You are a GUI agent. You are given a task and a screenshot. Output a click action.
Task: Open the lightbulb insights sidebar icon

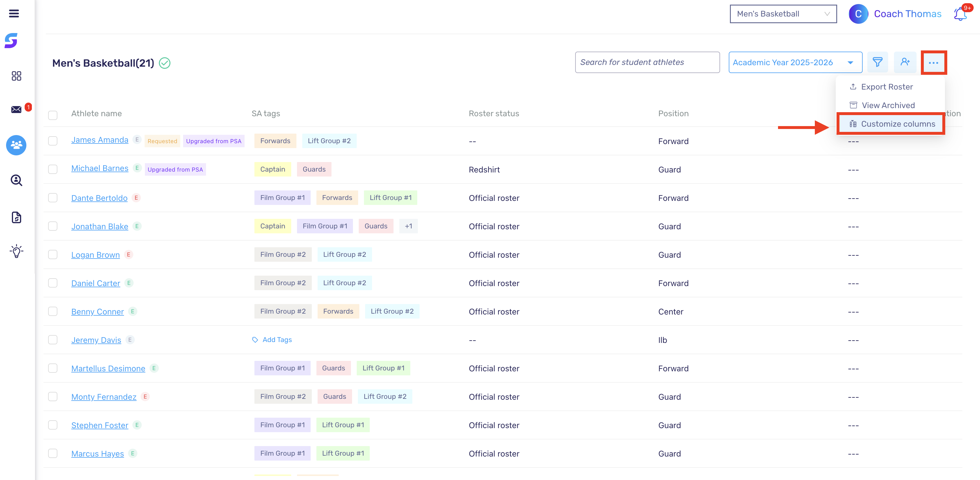16,251
